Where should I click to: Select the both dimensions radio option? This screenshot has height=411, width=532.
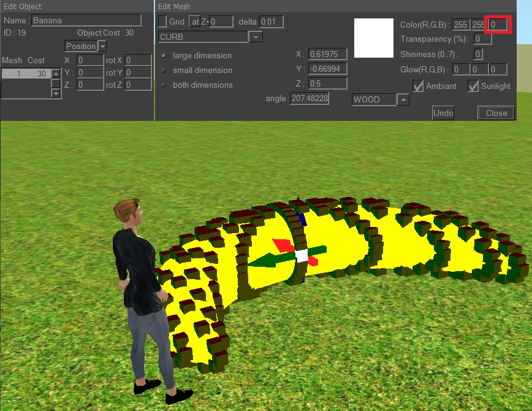click(x=164, y=85)
